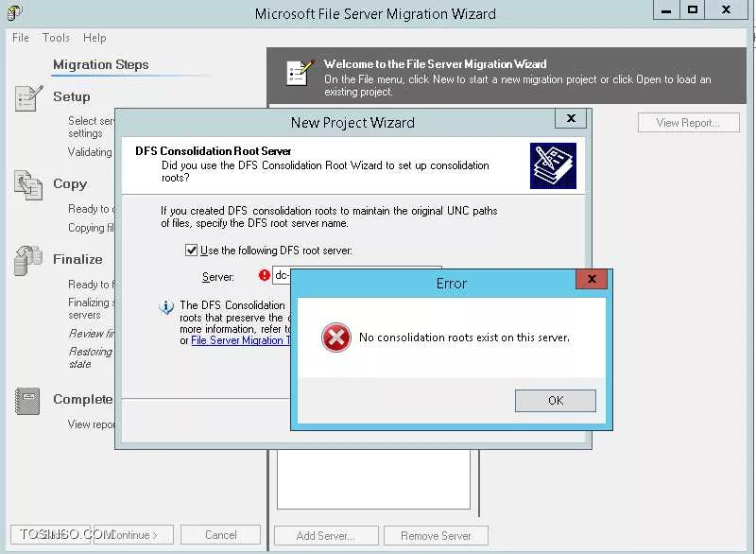The height and width of the screenshot is (554, 756).
Task: Open the File Server Migration link
Action: (241, 340)
